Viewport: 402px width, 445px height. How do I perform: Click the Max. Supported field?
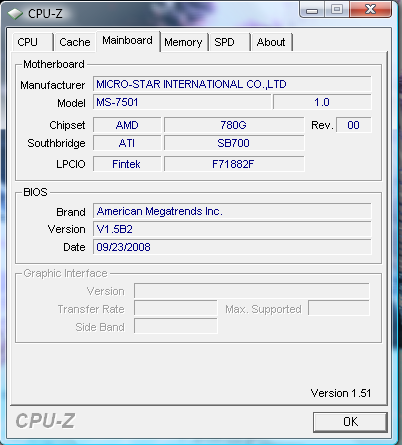(339, 308)
